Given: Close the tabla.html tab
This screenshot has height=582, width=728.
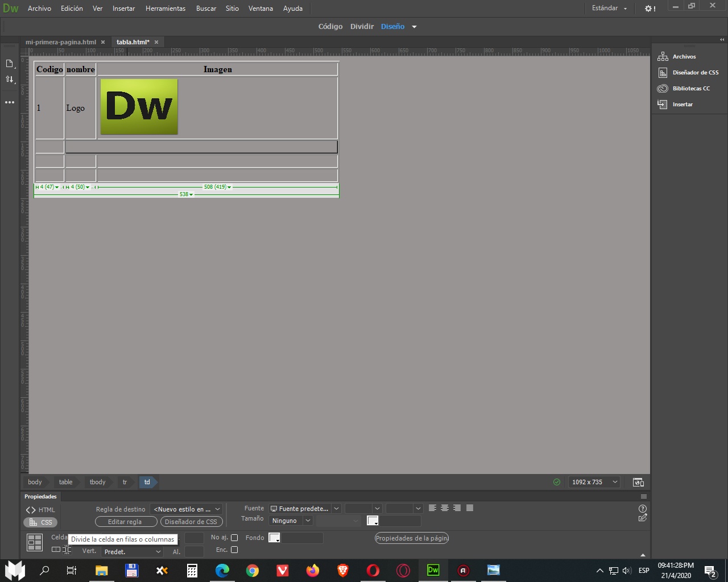Looking at the screenshot, I should coord(156,42).
